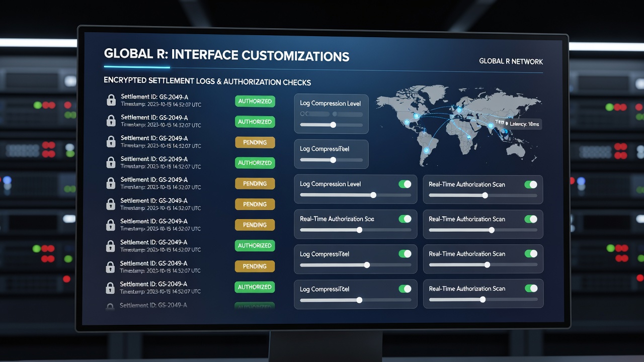644x362 pixels.
Task: Click lock icon of the seventh settlement row
Action: tap(111, 225)
